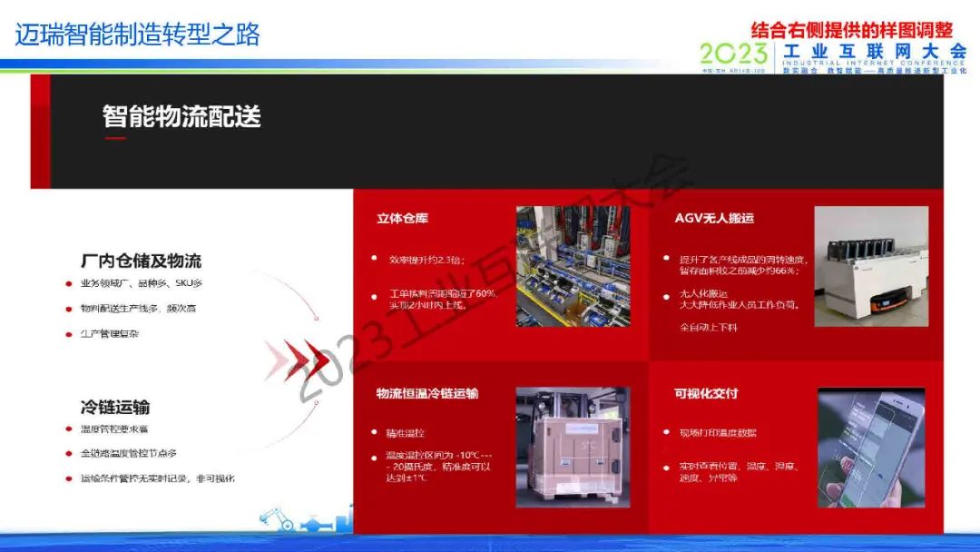Click the 厂内仓储及物流 section heading

[141, 261]
